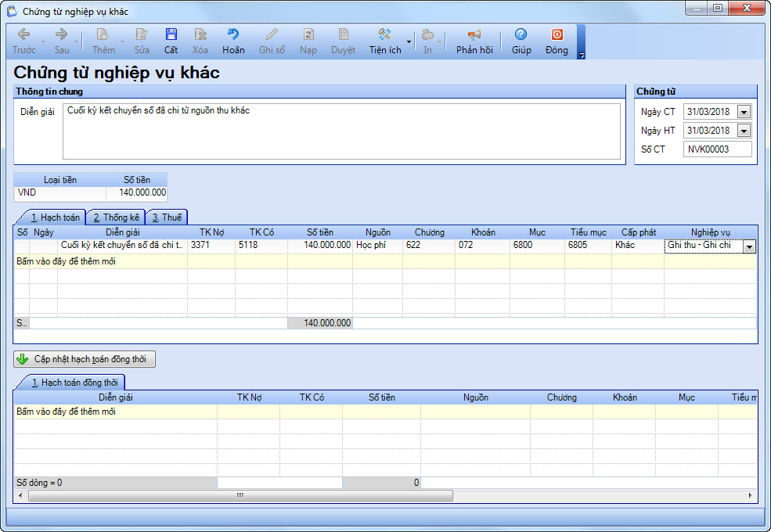The height and width of the screenshot is (532, 771).
Task: Click add-new row in Hạch toán grid
Action: click(385, 261)
